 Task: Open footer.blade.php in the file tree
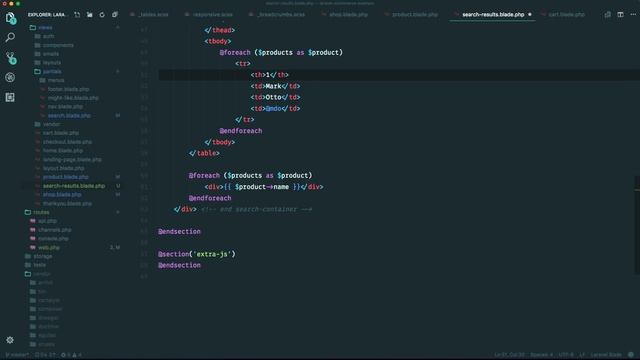pyautogui.click(x=68, y=89)
